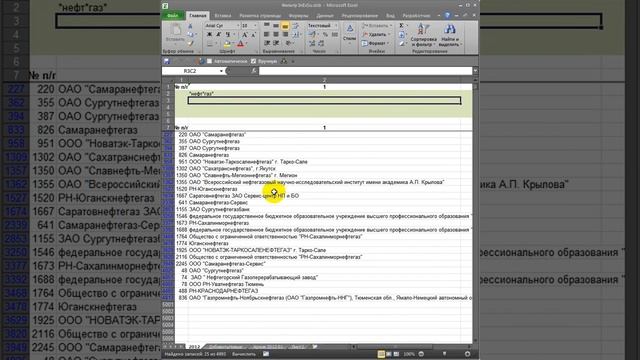Viewport: 640px width, 360px height.
Task: Click the Copy icon in clipboard group
Action: coord(190,34)
